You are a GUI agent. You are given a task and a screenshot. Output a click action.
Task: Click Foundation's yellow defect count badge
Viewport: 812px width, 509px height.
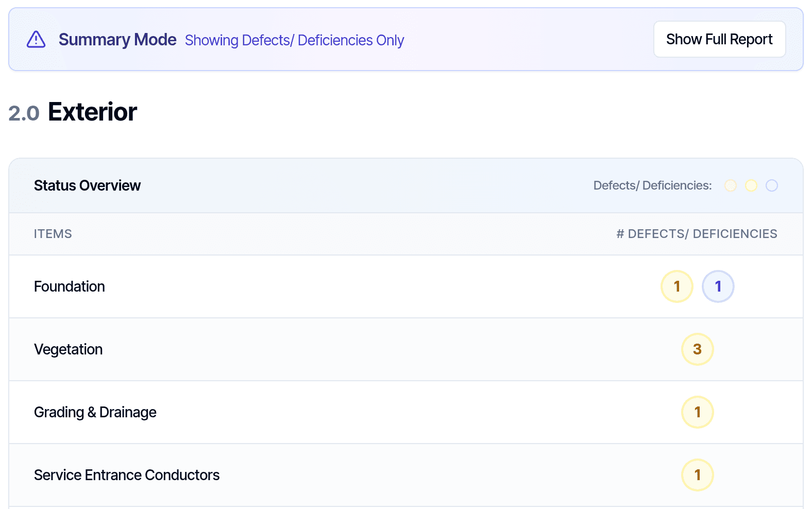coord(677,286)
